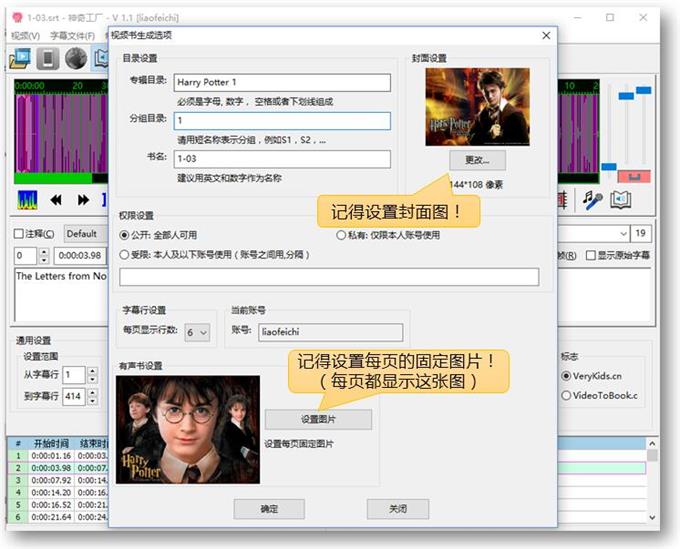Open video file toolbar icon

click(x=20, y=59)
